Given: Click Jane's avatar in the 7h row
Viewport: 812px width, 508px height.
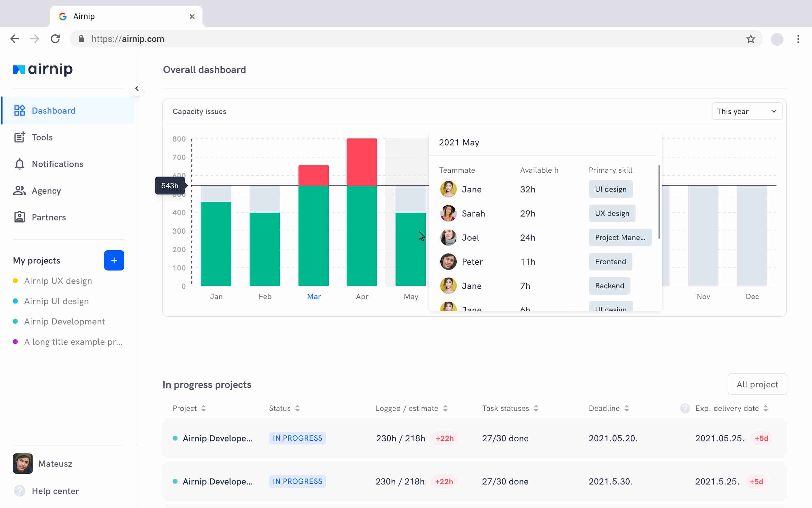Looking at the screenshot, I should [448, 286].
